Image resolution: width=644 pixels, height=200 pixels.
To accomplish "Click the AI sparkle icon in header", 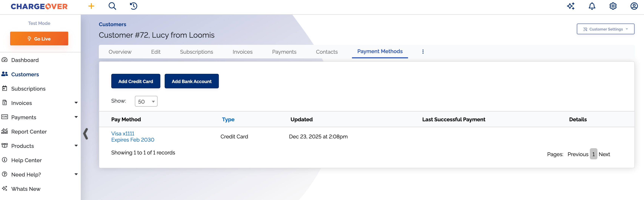I will click(x=571, y=6).
